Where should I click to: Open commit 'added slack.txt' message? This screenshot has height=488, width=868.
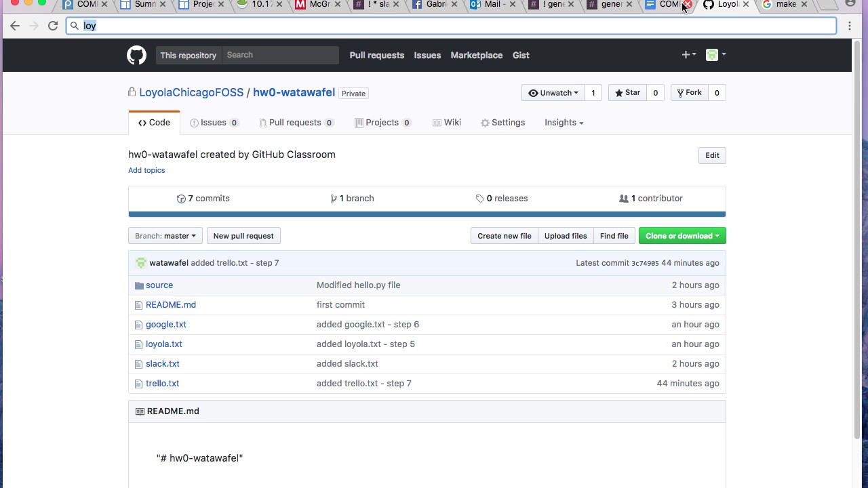coord(347,364)
